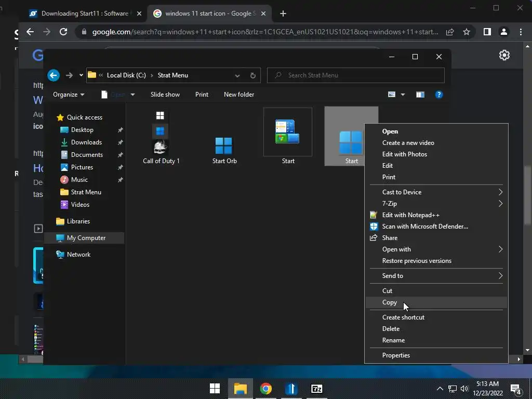Expand view options dropdown arrow
The width and height of the screenshot is (532, 399).
(x=403, y=95)
